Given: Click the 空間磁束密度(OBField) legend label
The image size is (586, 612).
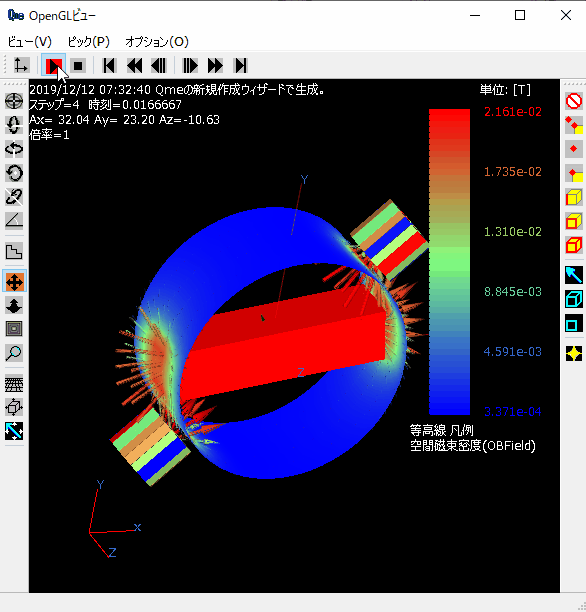Looking at the screenshot, I should 473,445.
